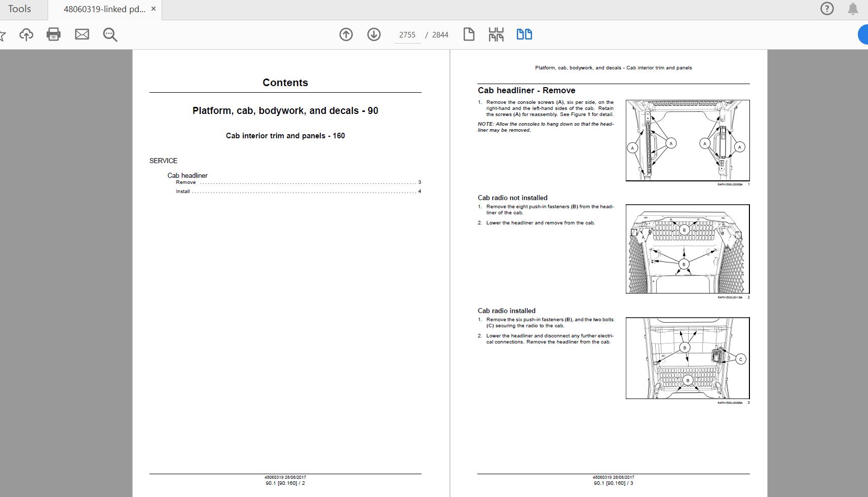Go to previous page
The width and height of the screenshot is (868, 497).
(346, 34)
